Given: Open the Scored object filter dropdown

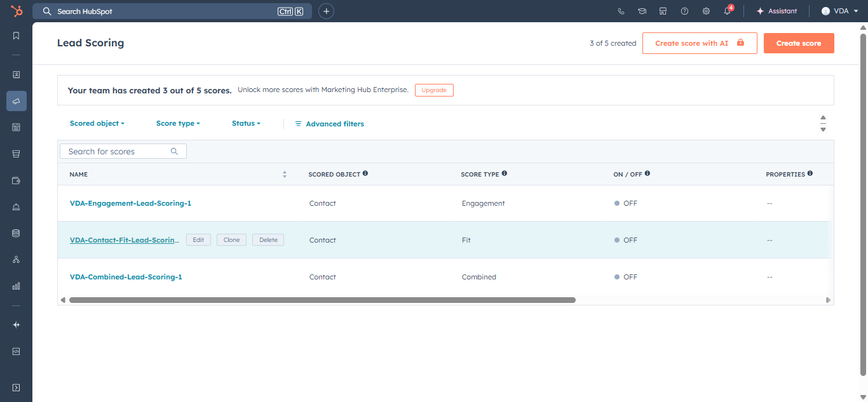Looking at the screenshot, I should point(97,123).
